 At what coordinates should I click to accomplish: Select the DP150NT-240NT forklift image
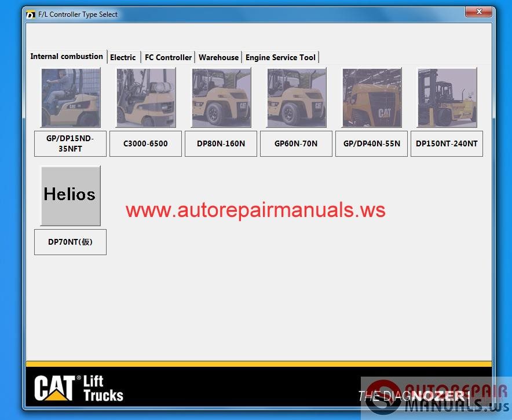[447, 98]
